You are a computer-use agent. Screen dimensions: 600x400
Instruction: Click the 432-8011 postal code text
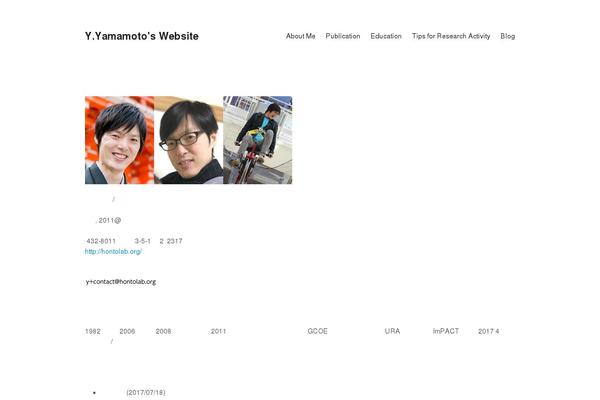pyautogui.click(x=101, y=241)
